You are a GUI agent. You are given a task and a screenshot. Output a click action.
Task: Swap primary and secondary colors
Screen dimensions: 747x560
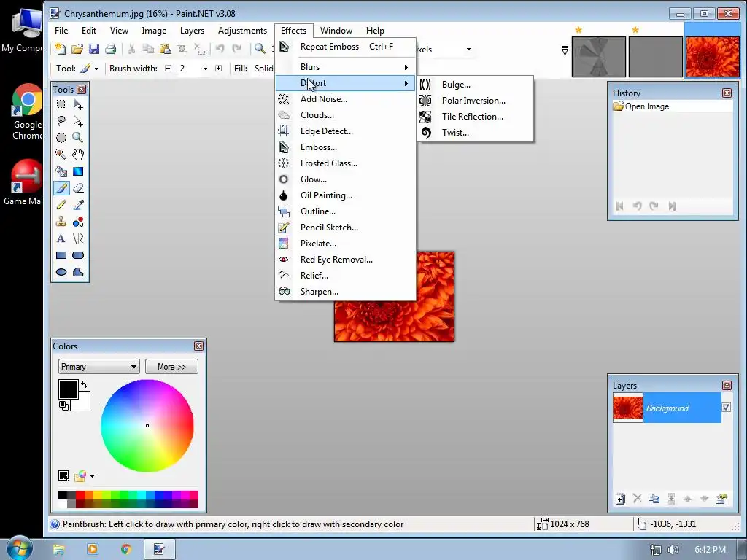85,384
